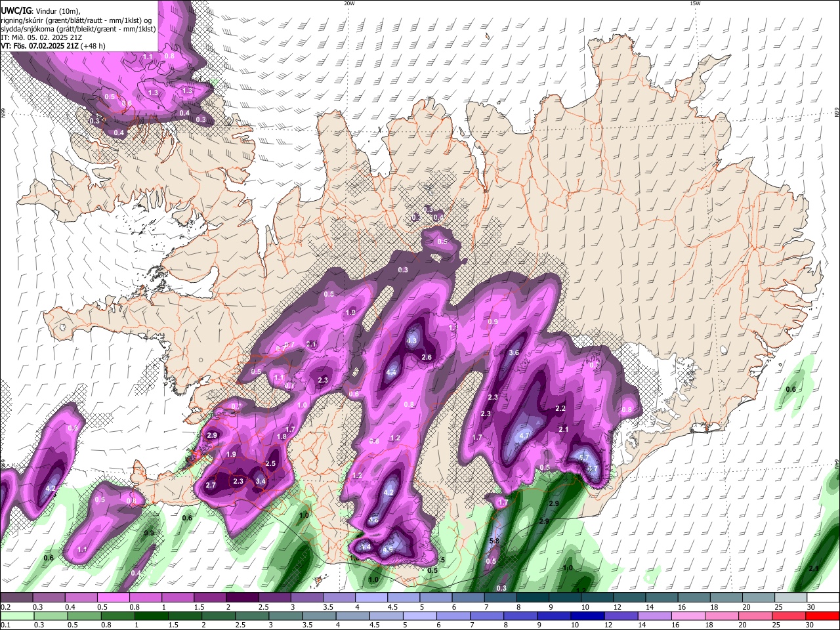Click the "UWC/IG" title text

click(x=15, y=11)
